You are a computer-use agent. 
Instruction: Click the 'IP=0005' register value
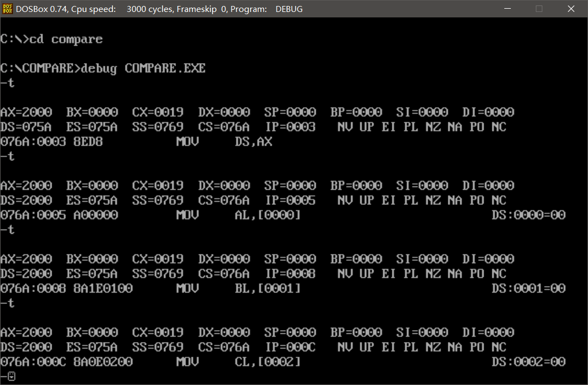[291, 200]
